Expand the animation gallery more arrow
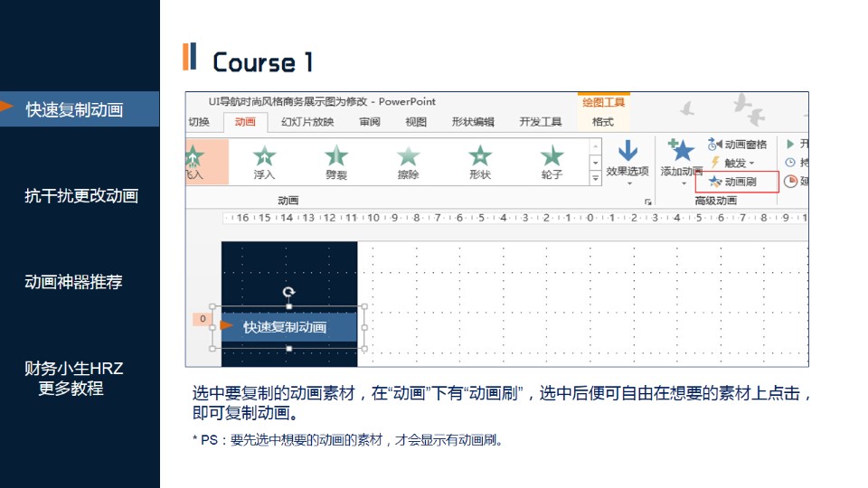Viewport: 868px width, 488px height. 595,179
